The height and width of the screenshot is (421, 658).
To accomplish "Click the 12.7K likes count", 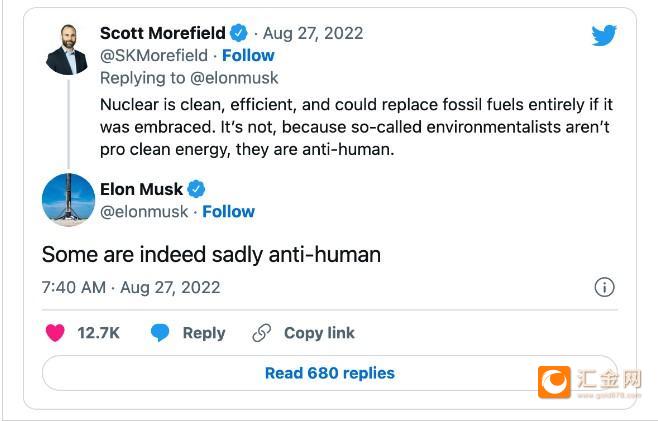I will (98, 333).
